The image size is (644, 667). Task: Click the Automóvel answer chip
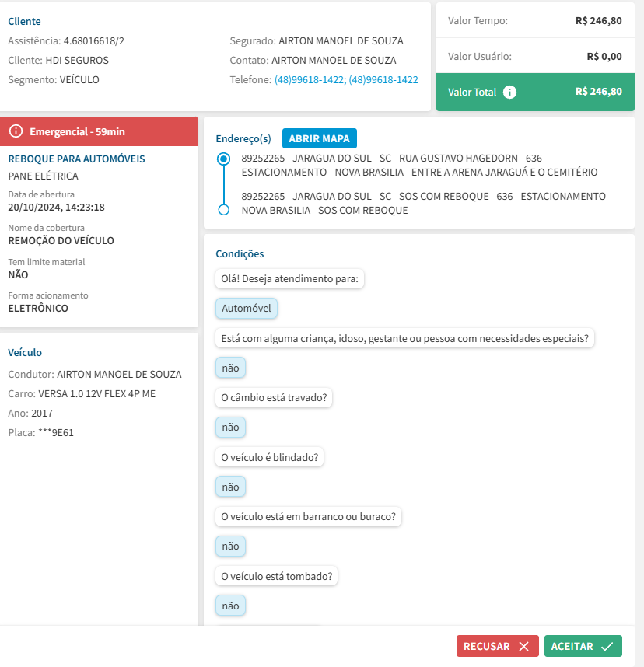[x=246, y=309]
